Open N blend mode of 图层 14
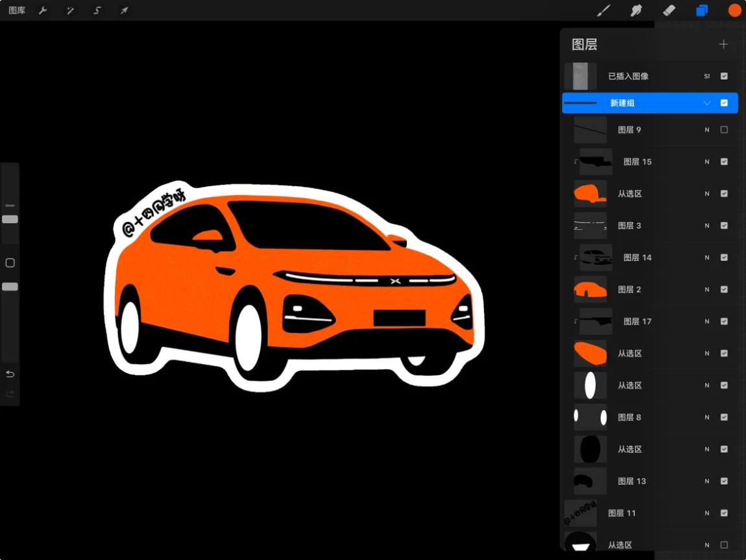Screen dimensions: 746x560 coord(707,258)
